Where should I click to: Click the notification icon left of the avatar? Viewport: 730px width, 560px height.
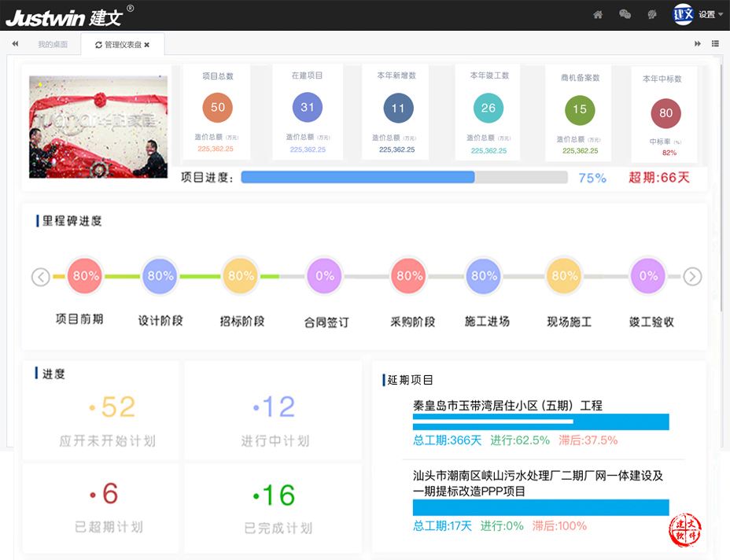[x=651, y=14]
